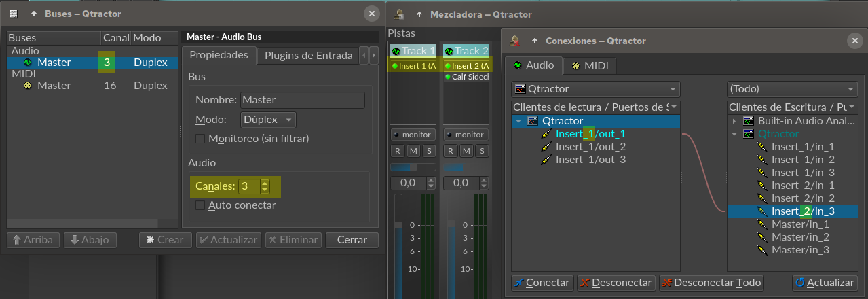Click the Canales number field
The image size is (868, 299).
[x=248, y=186]
